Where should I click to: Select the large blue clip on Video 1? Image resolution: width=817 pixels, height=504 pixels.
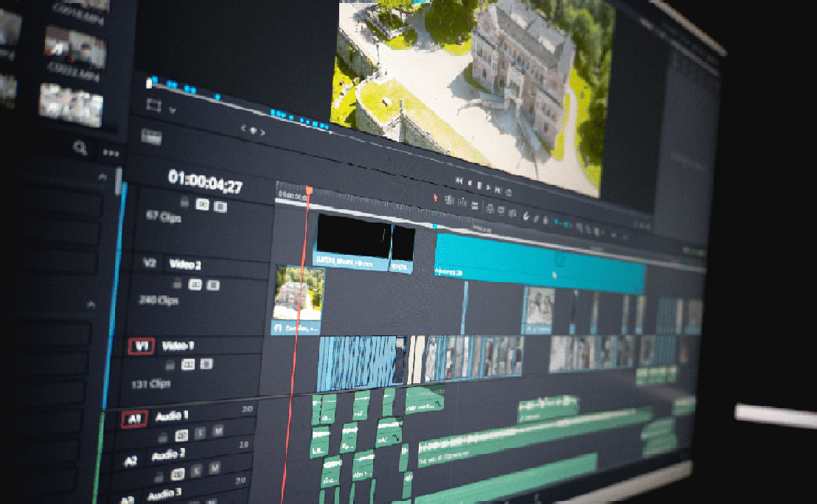(362, 363)
